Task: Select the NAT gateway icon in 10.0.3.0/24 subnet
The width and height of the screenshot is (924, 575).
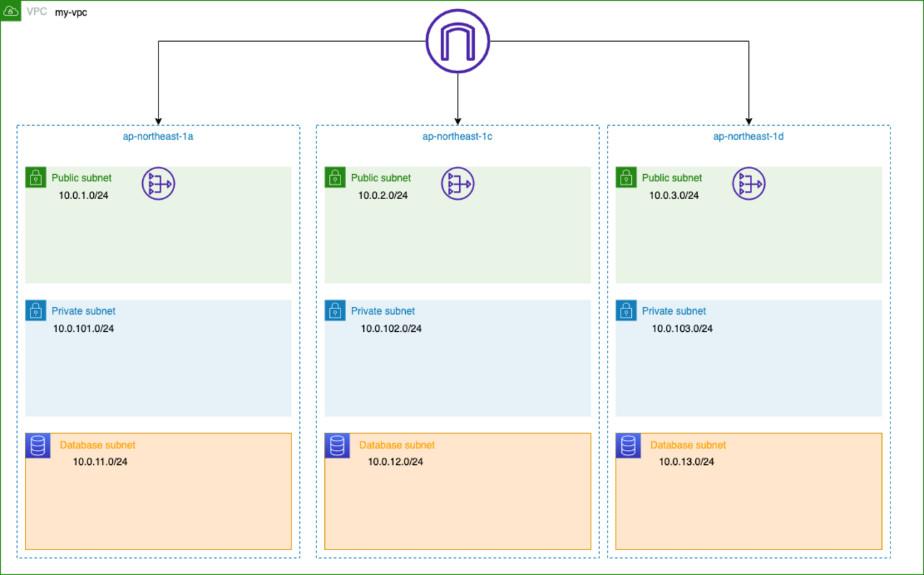Action: pyautogui.click(x=748, y=184)
